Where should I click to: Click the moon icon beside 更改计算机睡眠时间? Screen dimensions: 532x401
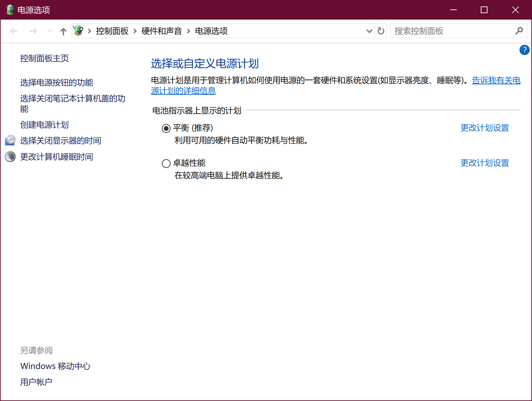pos(10,156)
